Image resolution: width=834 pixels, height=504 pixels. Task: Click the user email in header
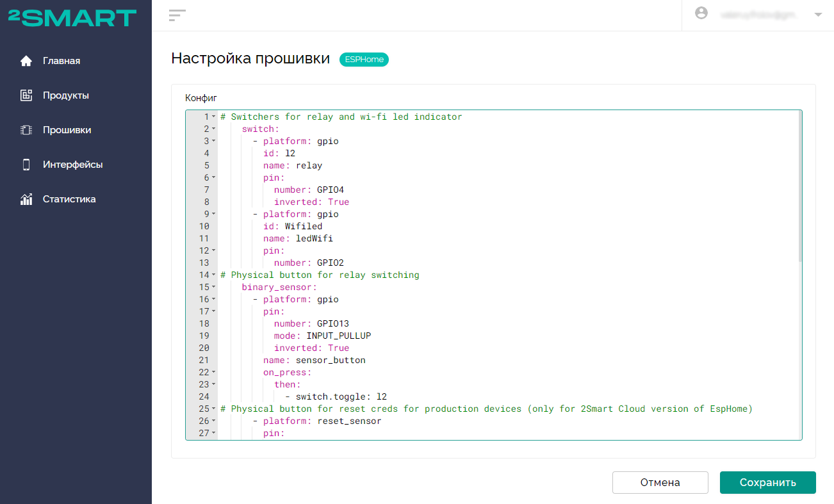pos(757,14)
